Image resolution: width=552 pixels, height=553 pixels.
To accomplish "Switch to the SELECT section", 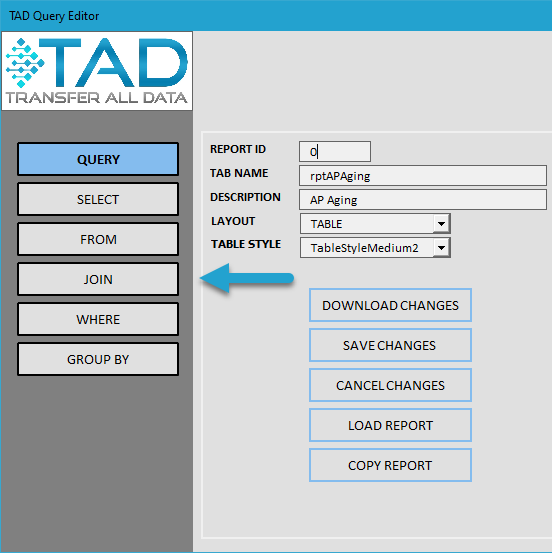I will coord(98,199).
